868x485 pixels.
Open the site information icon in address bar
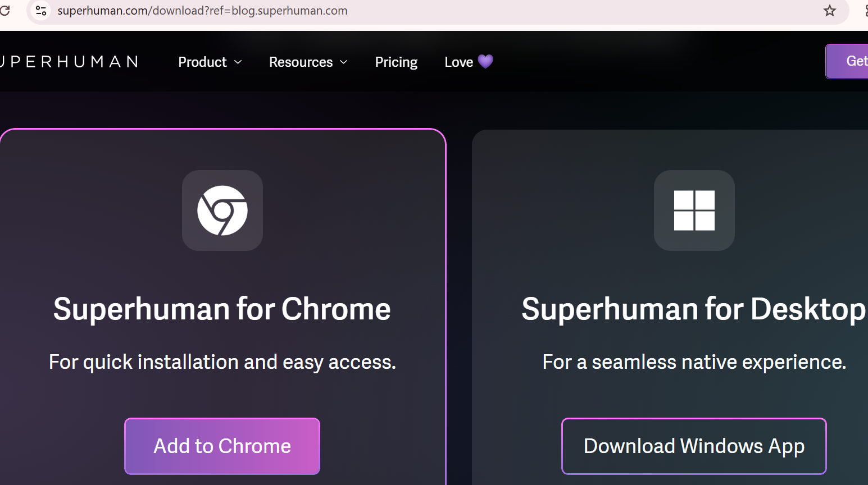point(41,11)
